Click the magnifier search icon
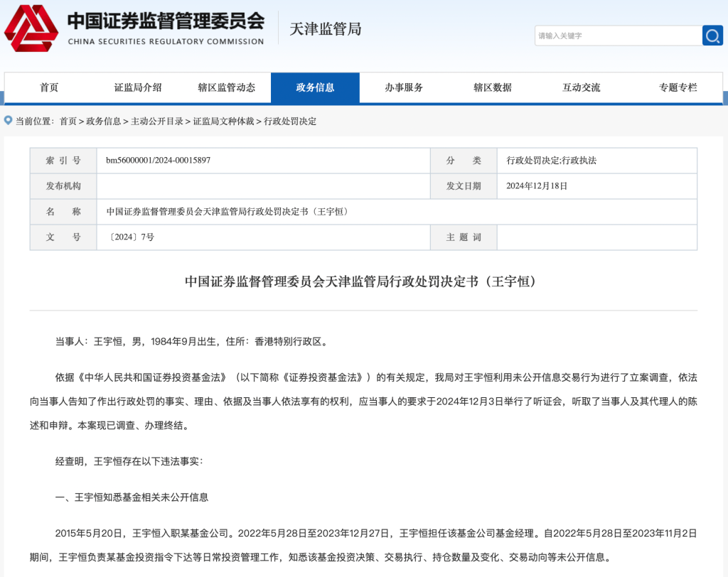The height and width of the screenshot is (577, 728). click(x=712, y=36)
